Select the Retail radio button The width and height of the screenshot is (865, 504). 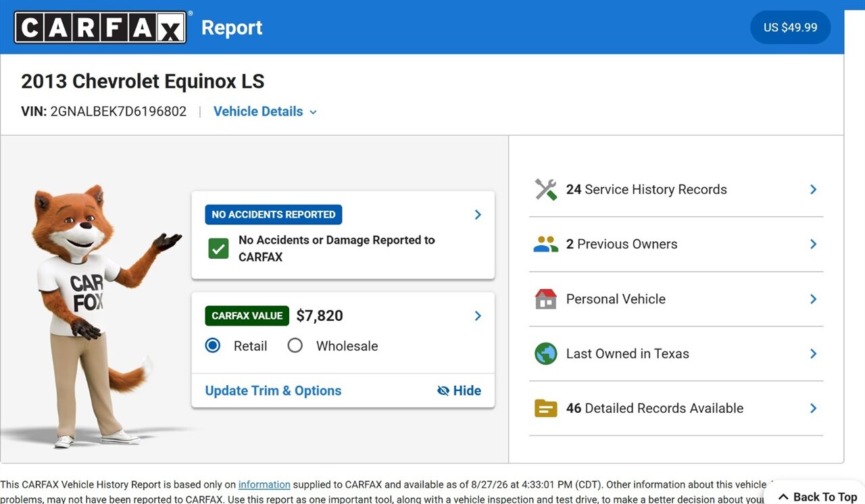213,345
